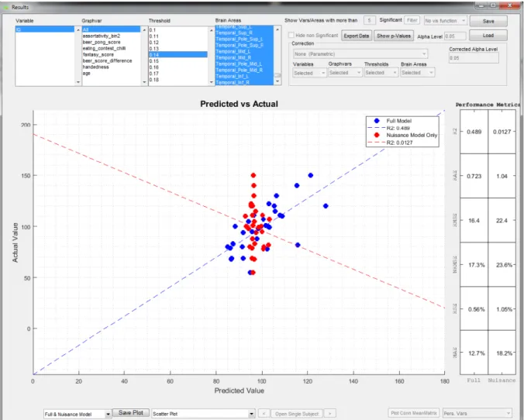Viewport: 524px width, 420px height.
Task: Open the Scatter Plot type dropdown
Action: point(203,414)
